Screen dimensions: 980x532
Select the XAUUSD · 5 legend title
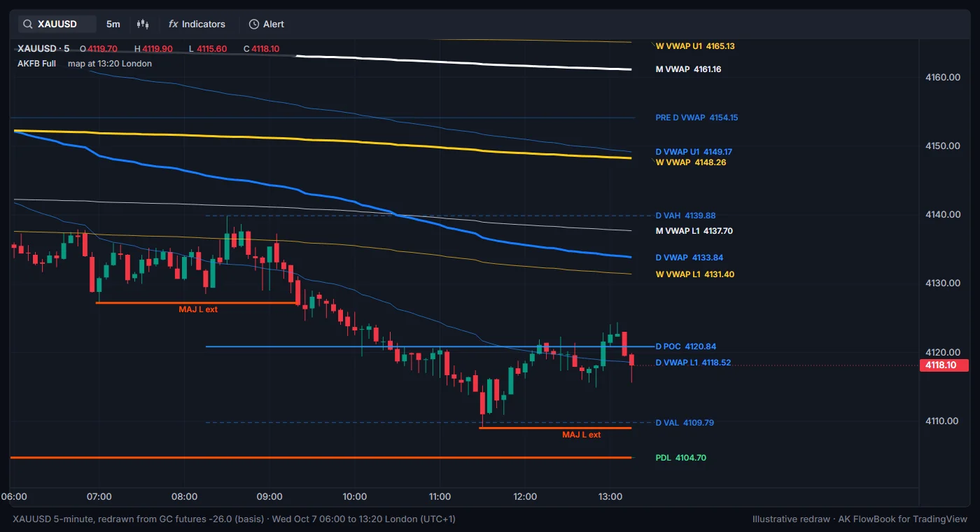(x=43, y=49)
